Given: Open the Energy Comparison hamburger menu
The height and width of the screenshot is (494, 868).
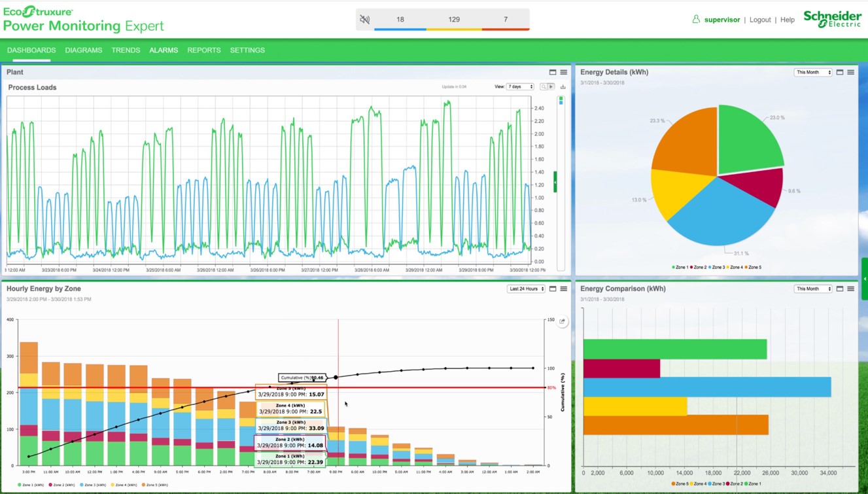Looking at the screenshot, I should click(x=851, y=289).
